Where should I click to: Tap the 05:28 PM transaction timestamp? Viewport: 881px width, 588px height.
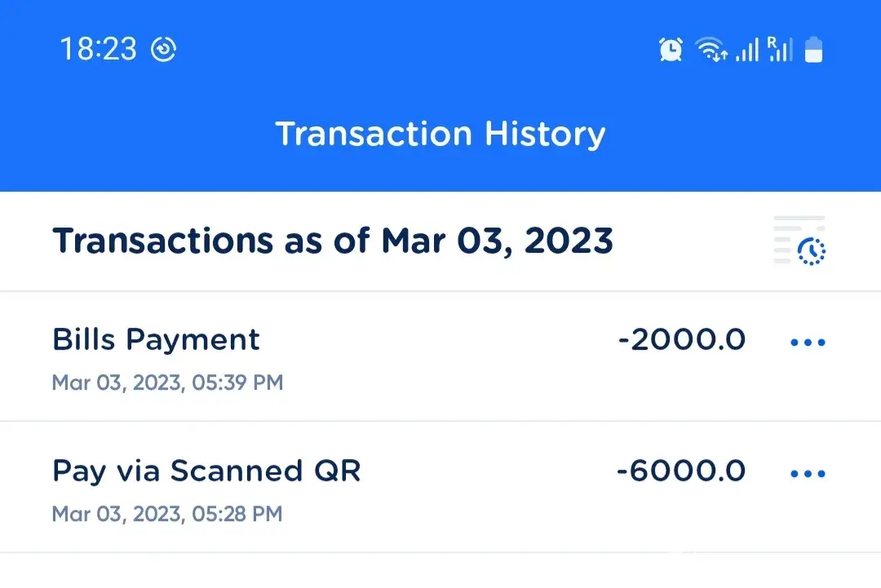tap(167, 514)
